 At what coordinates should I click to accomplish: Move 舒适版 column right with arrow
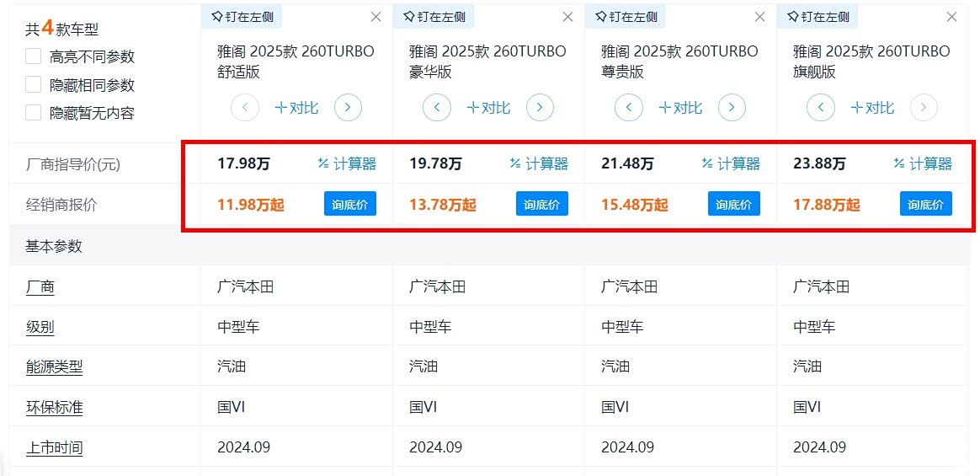point(348,108)
